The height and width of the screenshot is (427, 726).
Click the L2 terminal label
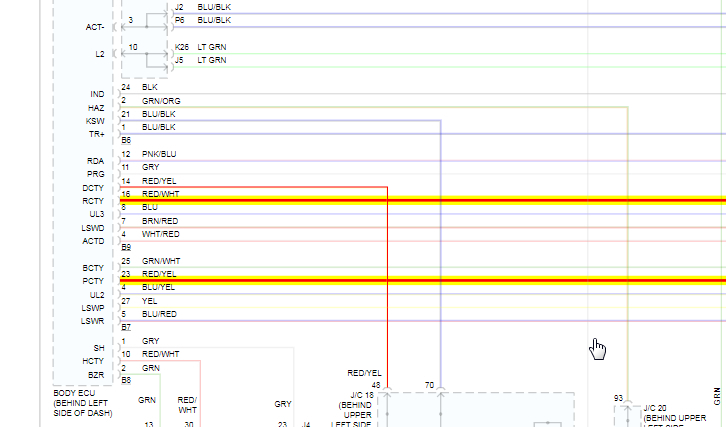(x=100, y=54)
